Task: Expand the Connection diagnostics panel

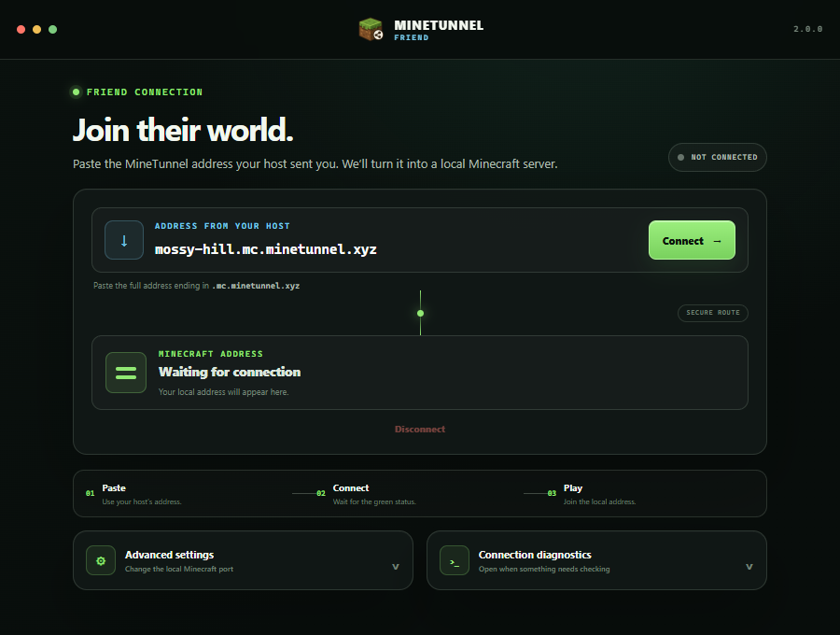Action: pos(596,560)
